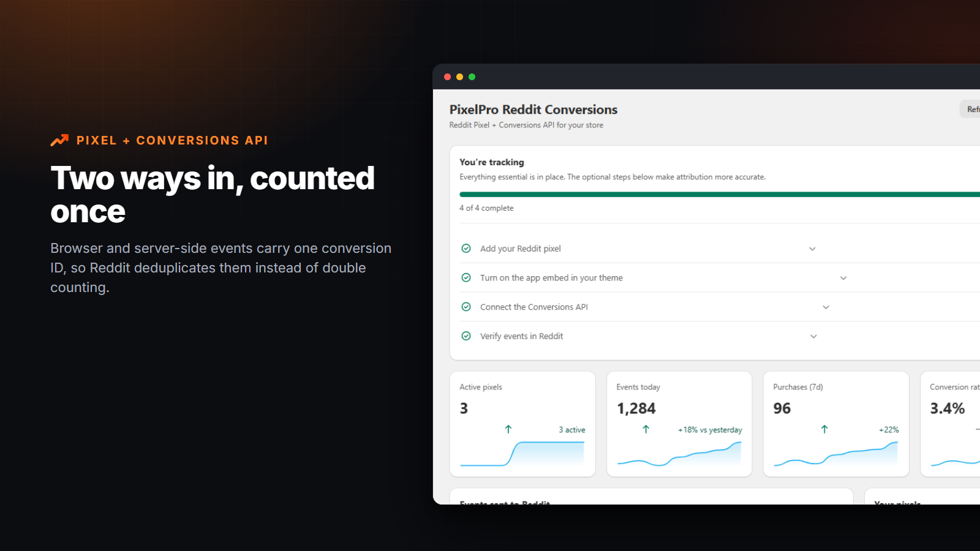Expand the Add your Reddit pixel chevron
The width and height of the screenshot is (980, 551).
812,249
